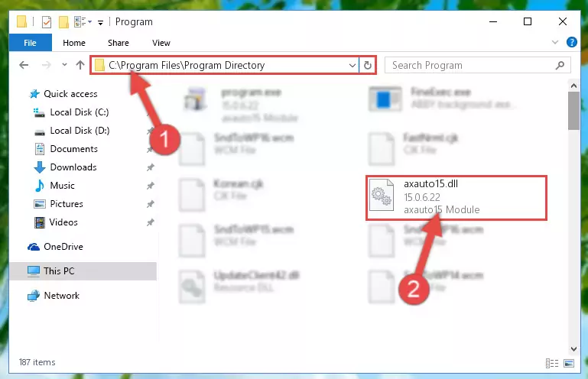Click the pin icon next to Music

[151, 186]
